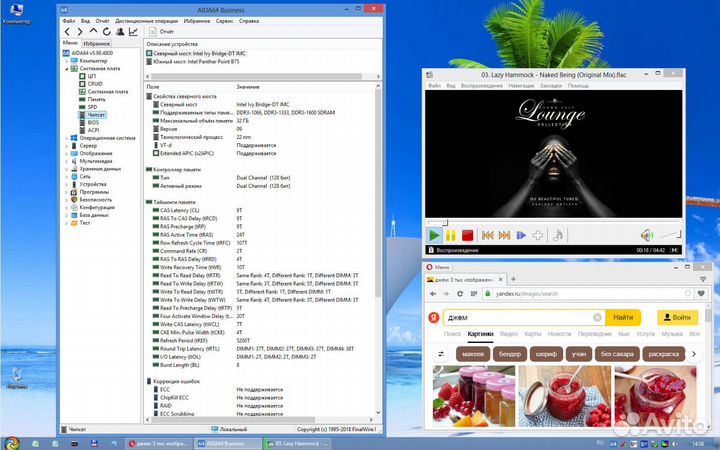Click the media player seek bar

pyautogui.click(x=553, y=223)
